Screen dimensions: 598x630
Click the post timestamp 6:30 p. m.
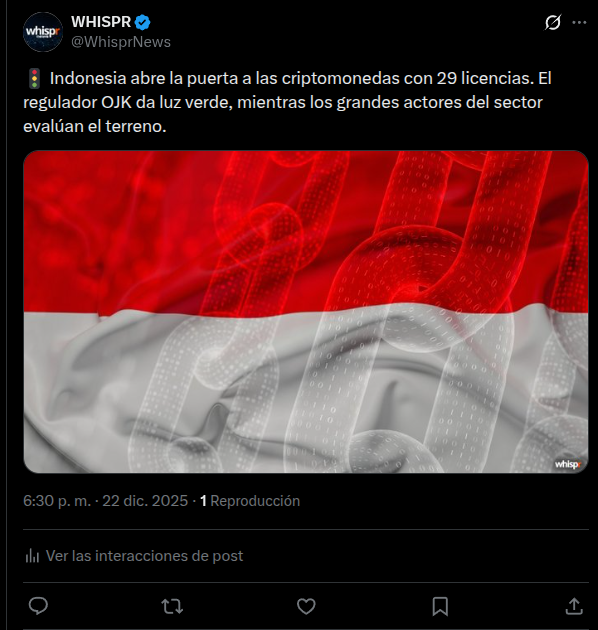57,501
